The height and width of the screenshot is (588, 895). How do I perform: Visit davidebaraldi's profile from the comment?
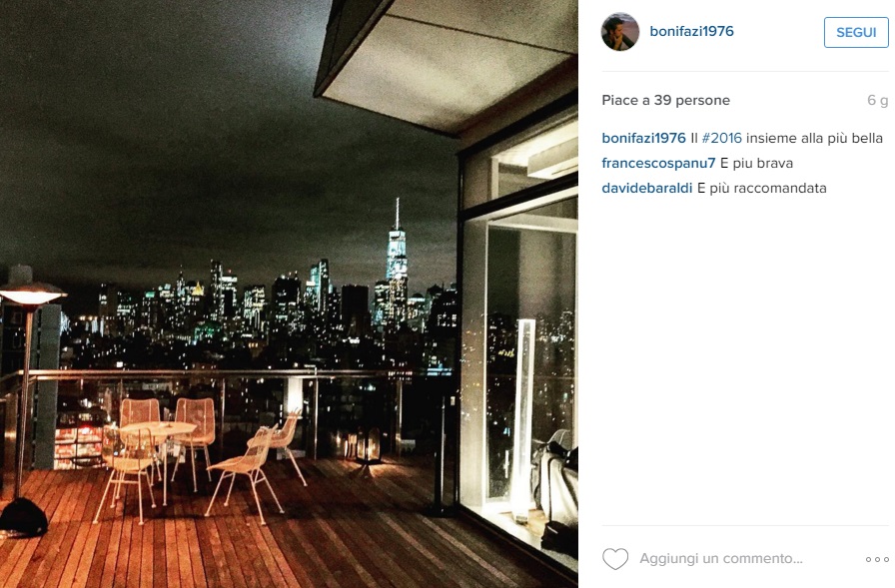[646, 189]
